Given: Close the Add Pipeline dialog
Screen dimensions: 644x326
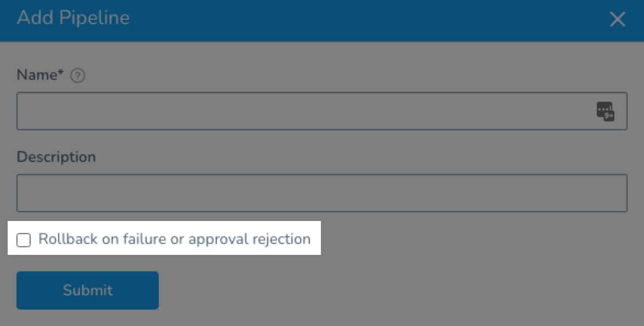Looking at the screenshot, I should (617, 19).
